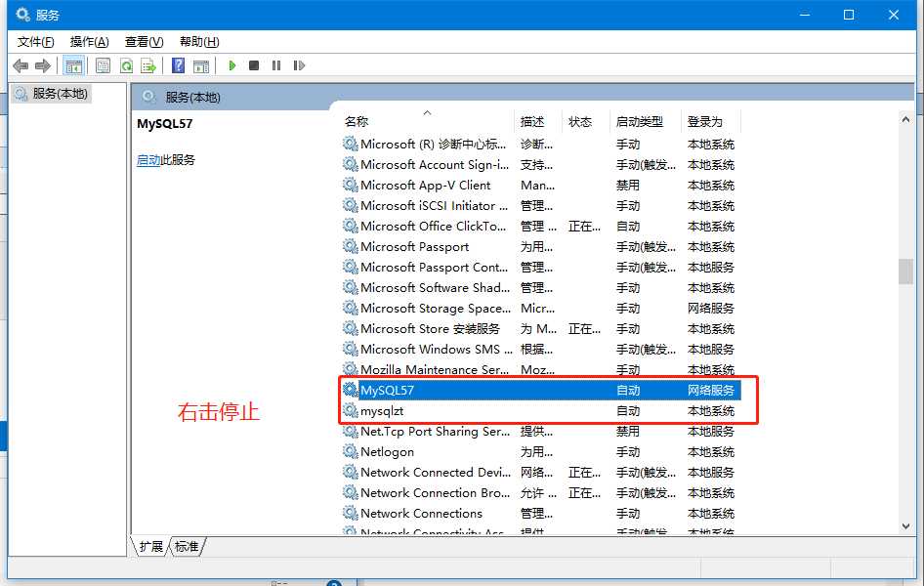Select 服务(本地) in the left tree
This screenshot has height=586, width=924.
(x=52, y=94)
